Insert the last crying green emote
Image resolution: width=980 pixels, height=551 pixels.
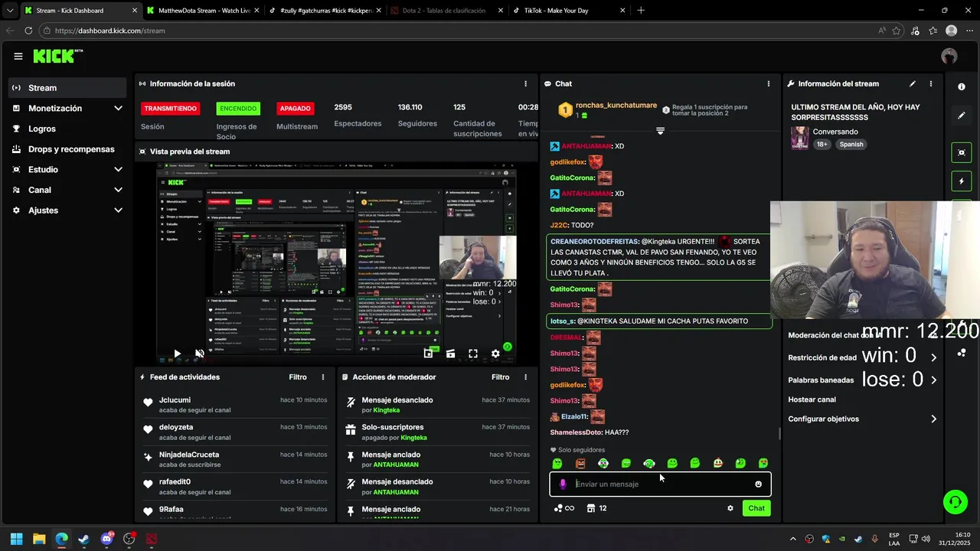coord(763,463)
